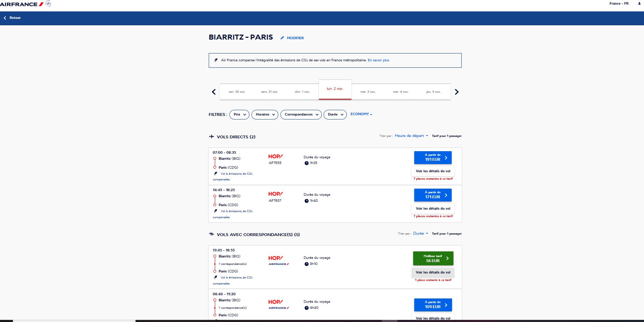Click the BIARRITZ - PARIS heading
The height and width of the screenshot is (322, 644).
pos(241,37)
